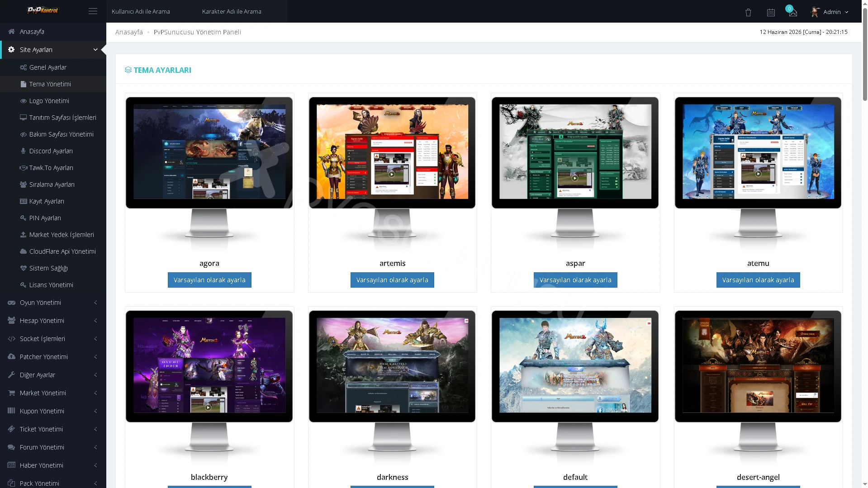Image resolution: width=868 pixels, height=488 pixels.
Task: Click the Forum Yönetimi chat icon
Action: (x=11, y=447)
